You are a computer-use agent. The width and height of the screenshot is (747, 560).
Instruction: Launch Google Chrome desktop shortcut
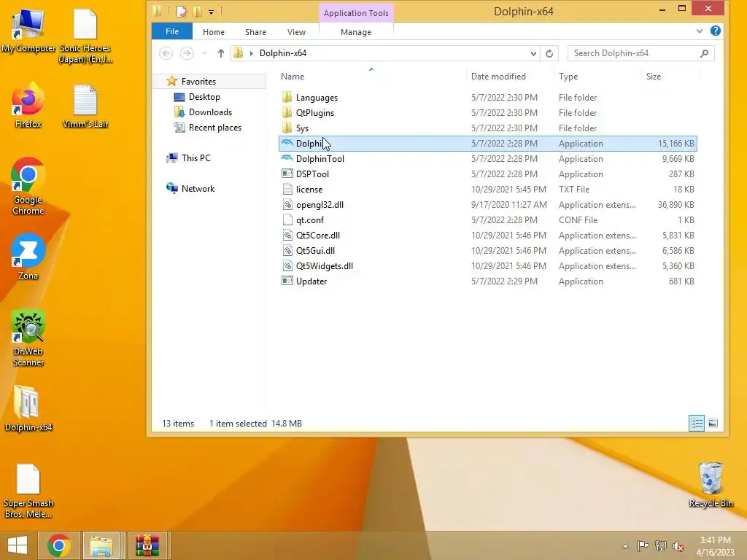[28, 187]
